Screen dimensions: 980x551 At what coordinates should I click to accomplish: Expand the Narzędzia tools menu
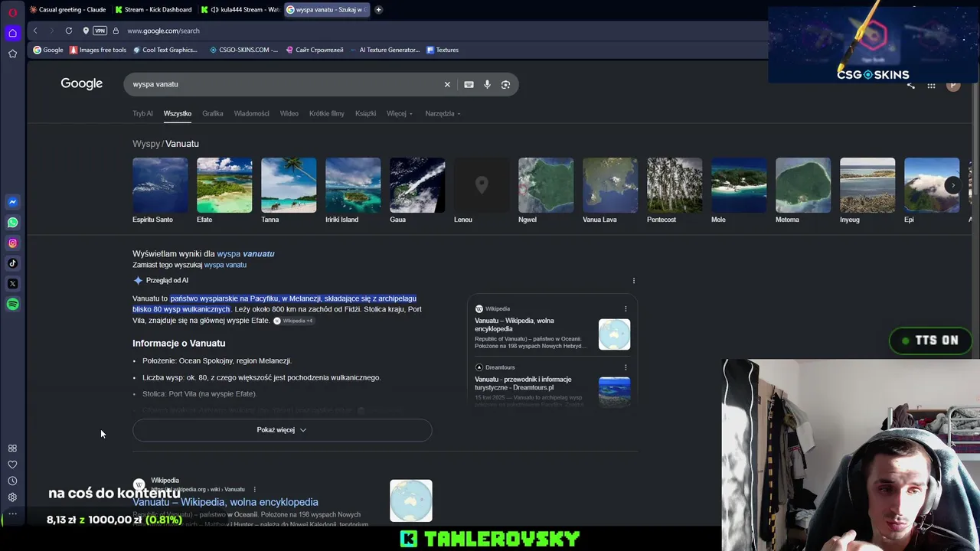pyautogui.click(x=443, y=113)
